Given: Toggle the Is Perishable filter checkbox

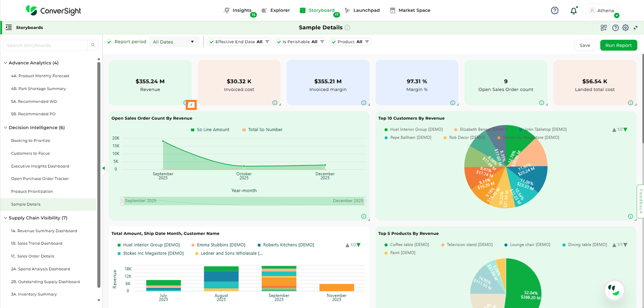Looking at the screenshot, I should click(x=278, y=42).
